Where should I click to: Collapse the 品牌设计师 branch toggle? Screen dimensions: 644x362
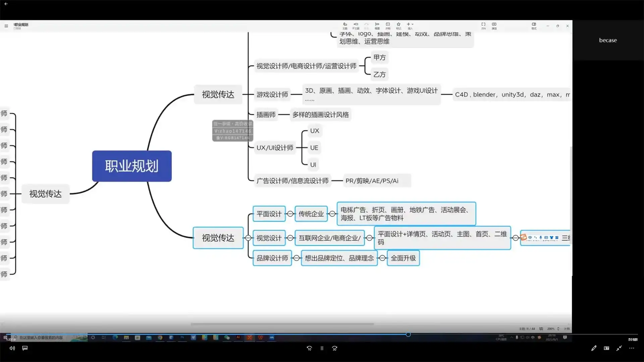click(297, 258)
